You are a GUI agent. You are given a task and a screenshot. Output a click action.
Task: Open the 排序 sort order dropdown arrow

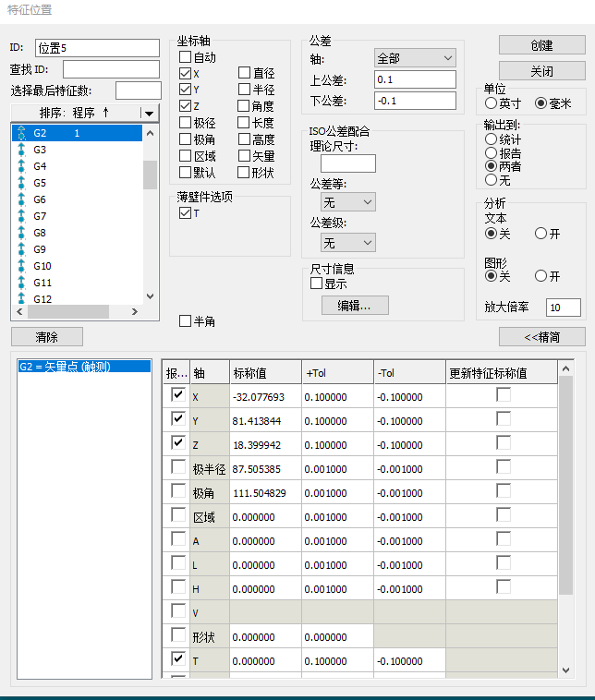click(149, 113)
